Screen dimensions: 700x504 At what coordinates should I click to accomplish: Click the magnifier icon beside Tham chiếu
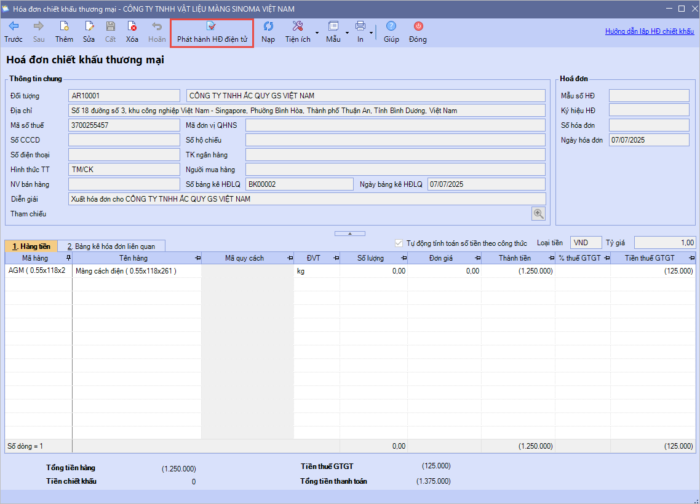click(x=537, y=214)
